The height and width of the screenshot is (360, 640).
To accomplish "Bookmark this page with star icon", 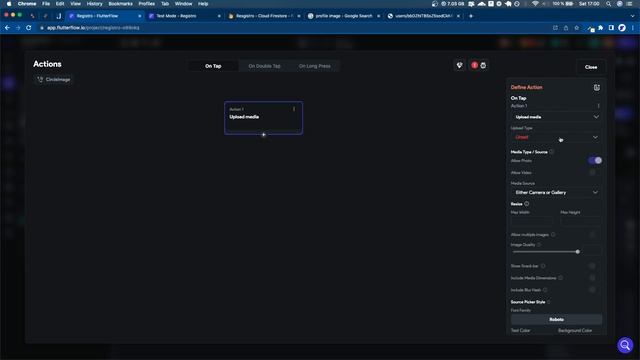I will (x=577, y=28).
